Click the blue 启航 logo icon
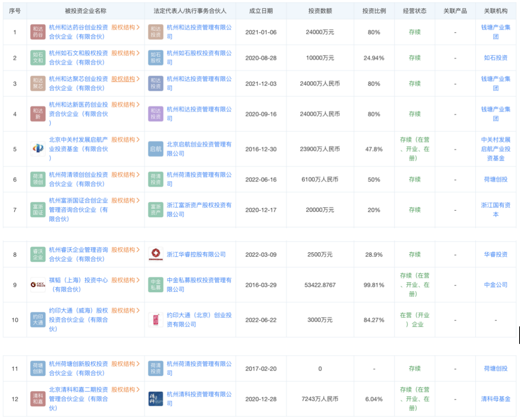Screen dimensions: 520x420 coord(156,149)
